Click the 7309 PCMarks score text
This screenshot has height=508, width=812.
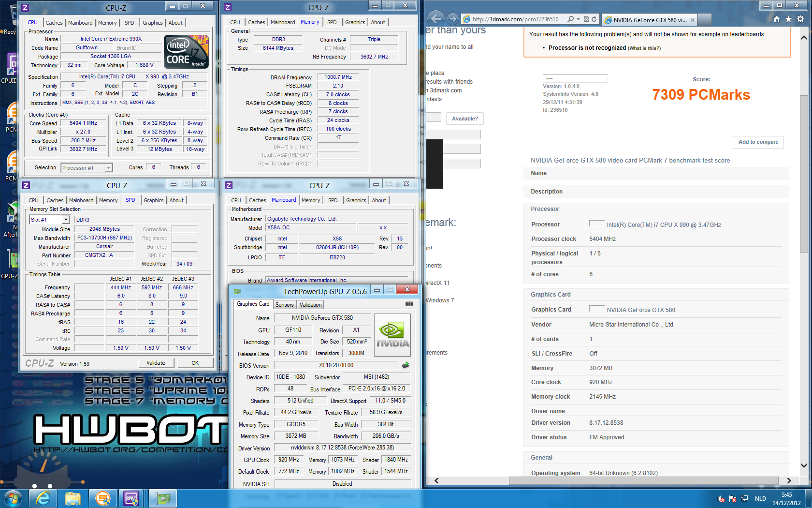tap(701, 95)
